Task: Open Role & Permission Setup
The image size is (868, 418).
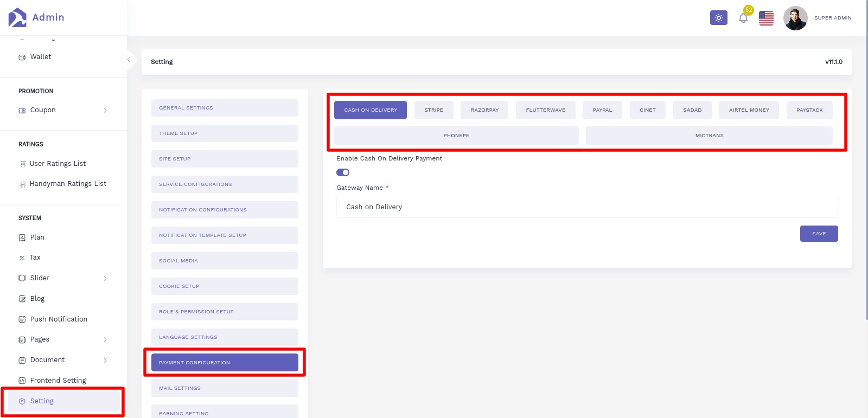Action: [x=225, y=312]
